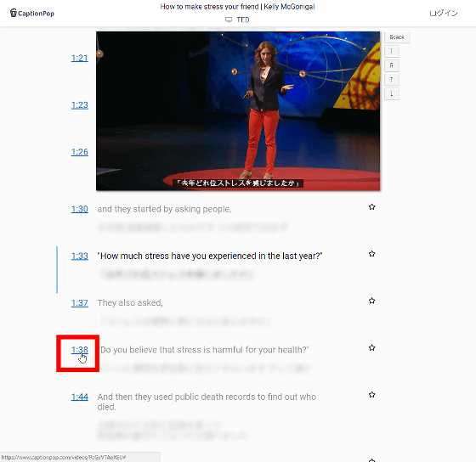This screenshot has width=476, height=462.
Task: Star the 'They also asked' caption
Action: pyautogui.click(x=372, y=301)
